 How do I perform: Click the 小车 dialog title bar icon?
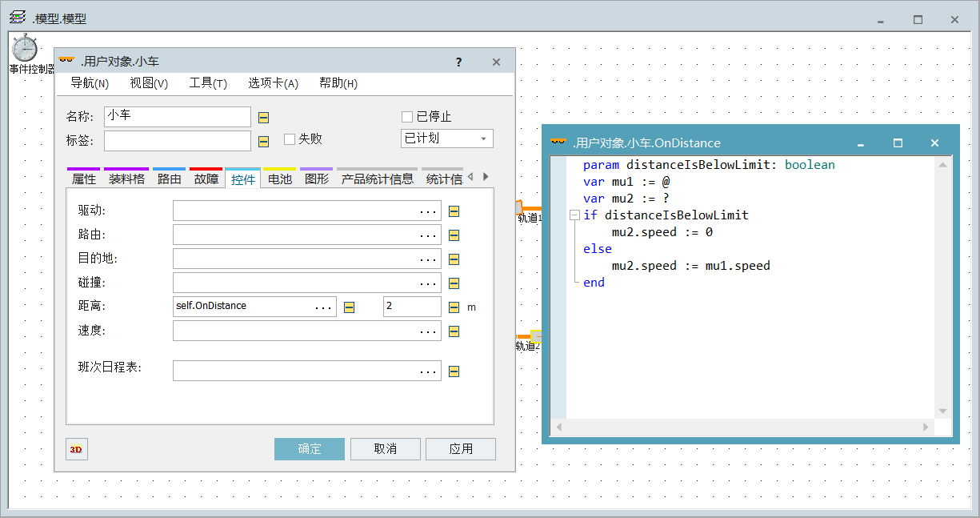point(66,61)
